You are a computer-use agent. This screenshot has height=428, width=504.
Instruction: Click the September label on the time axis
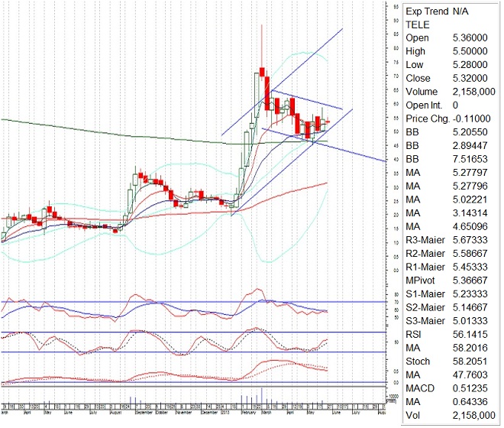[x=145, y=410]
